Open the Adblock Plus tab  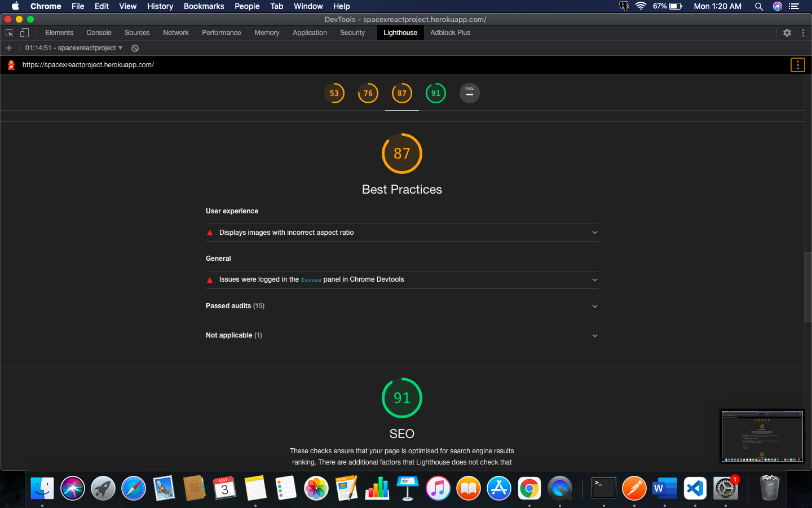pos(450,33)
